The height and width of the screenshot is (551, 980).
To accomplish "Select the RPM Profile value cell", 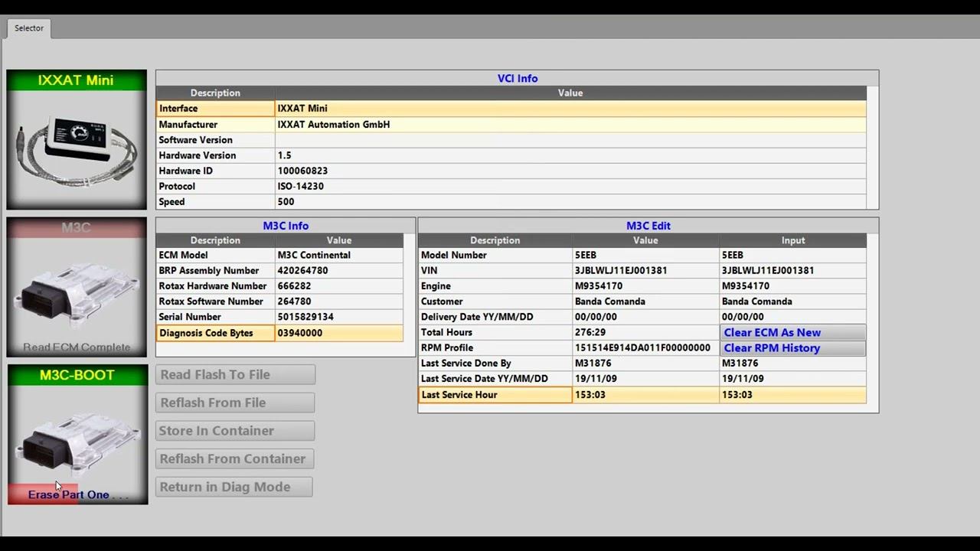I will point(645,348).
